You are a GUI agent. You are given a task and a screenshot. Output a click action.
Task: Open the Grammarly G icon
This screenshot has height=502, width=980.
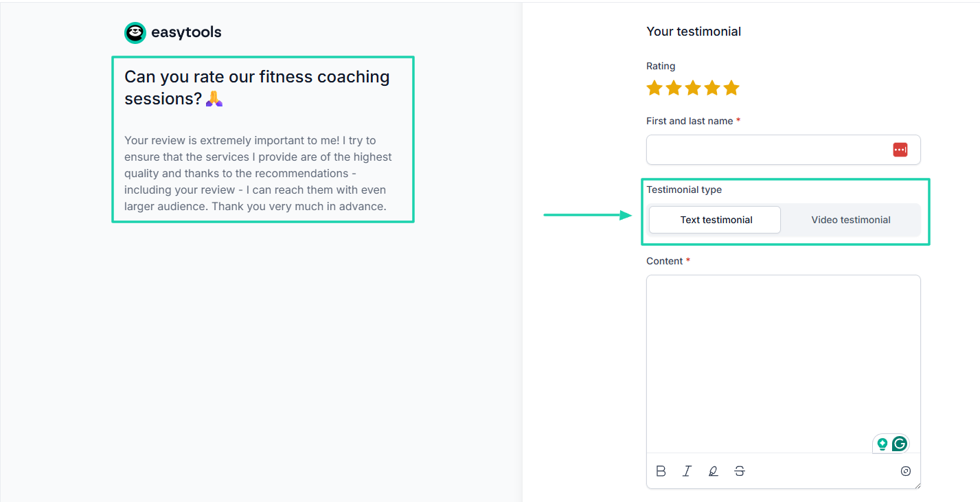[900, 444]
